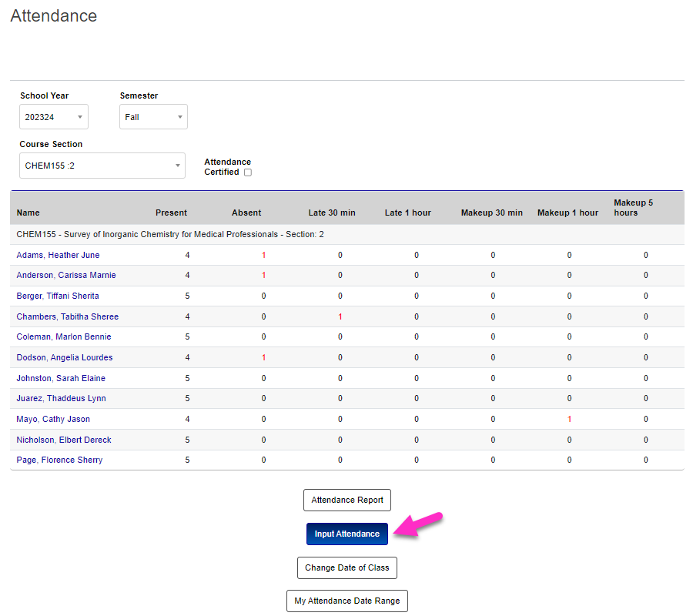The width and height of the screenshot is (693, 616).
Task: Open Page, Florence Sherry's record
Action: pos(57,460)
